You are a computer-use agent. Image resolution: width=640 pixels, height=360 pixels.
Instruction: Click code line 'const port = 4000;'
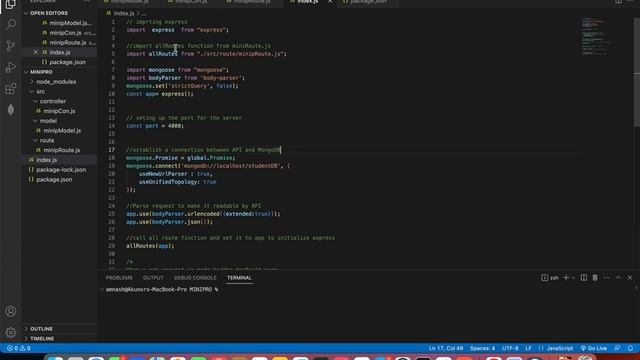(x=155, y=126)
